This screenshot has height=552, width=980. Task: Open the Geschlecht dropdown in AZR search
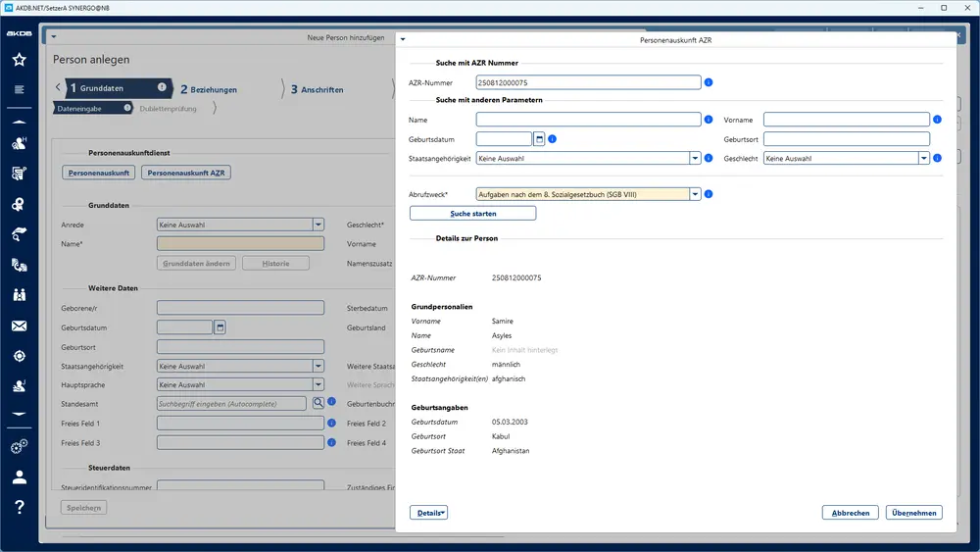(923, 157)
